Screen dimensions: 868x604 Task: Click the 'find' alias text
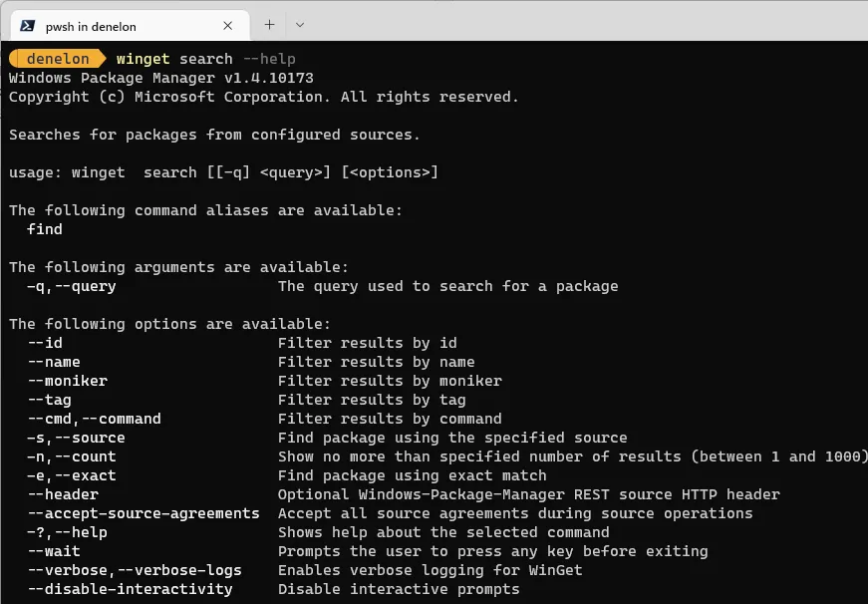tap(45, 229)
